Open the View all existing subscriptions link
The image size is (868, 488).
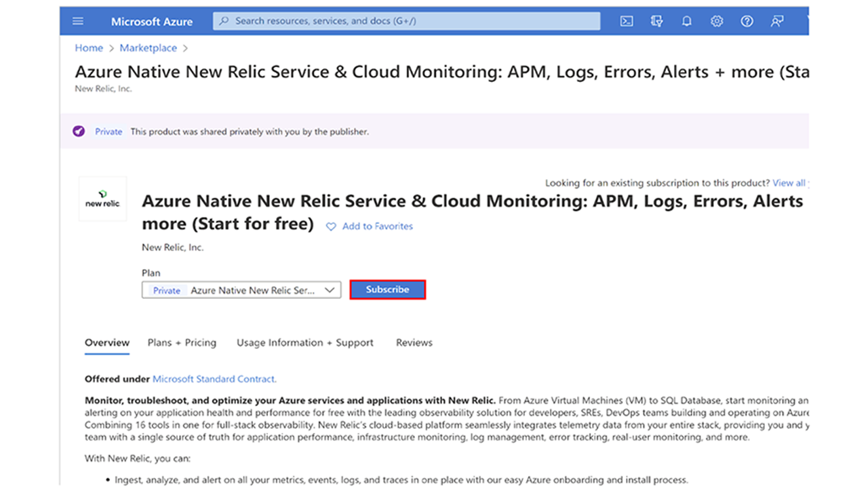click(789, 183)
